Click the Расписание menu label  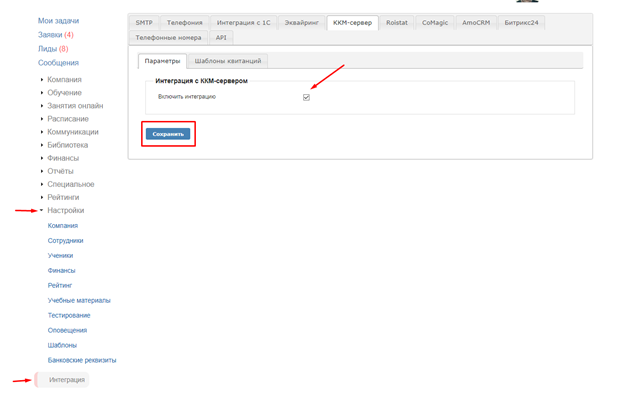coord(68,119)
